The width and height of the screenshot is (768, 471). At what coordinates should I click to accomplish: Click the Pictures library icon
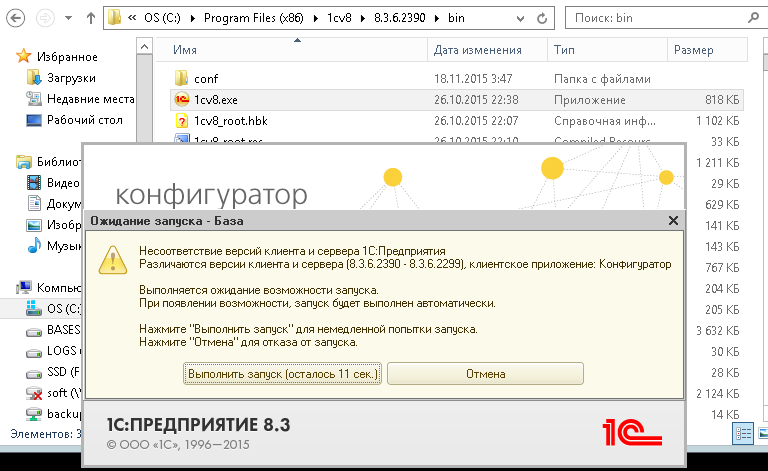coord(33,225)
